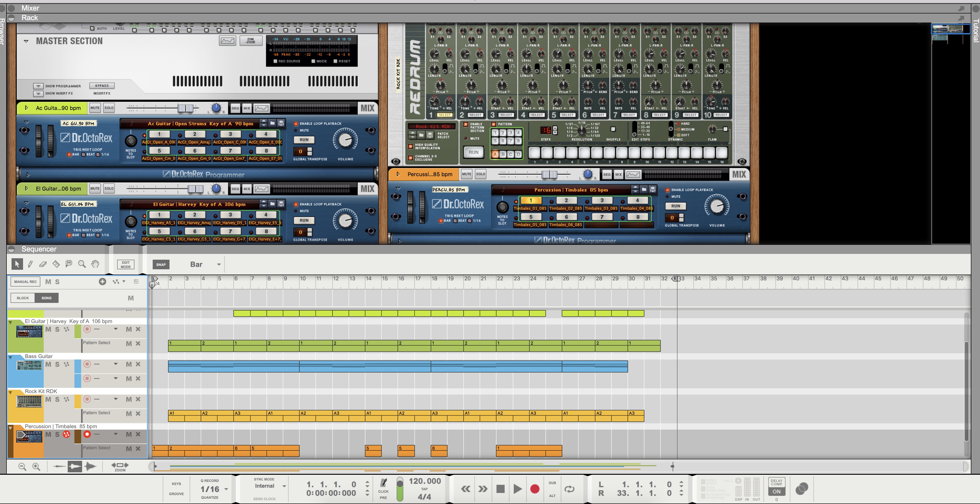Open the Sync Mode Internal dropdown
Image resolution: width=980 pixels, height=504 pixels.
point(284,486)
